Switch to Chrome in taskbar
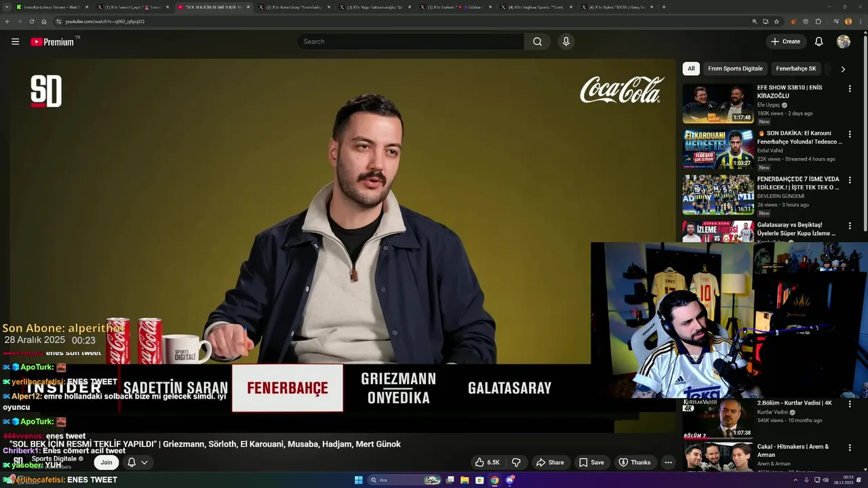 click(494, 480)
